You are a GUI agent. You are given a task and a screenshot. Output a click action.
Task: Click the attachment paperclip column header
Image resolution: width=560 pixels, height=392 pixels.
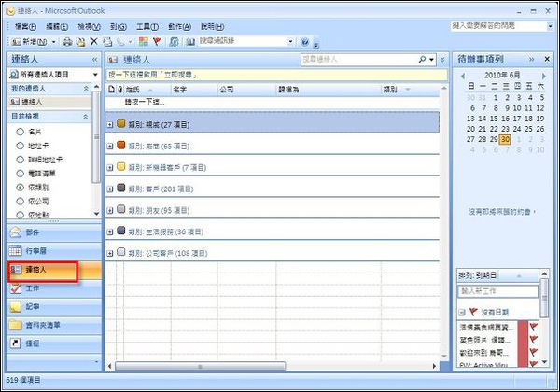[119, 90]
